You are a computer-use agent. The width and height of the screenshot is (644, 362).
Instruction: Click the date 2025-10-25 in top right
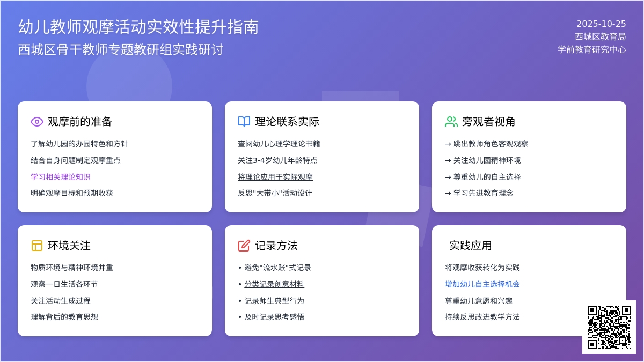(x=601, y=24)
